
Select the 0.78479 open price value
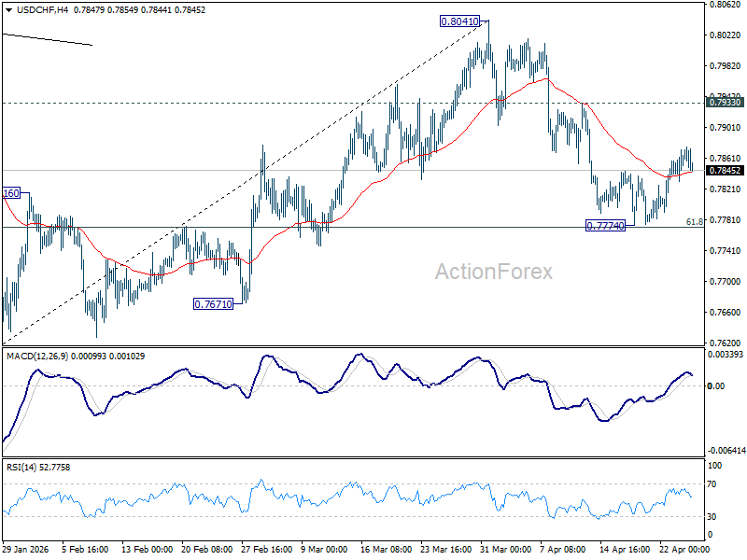click(x=91, y=10)
